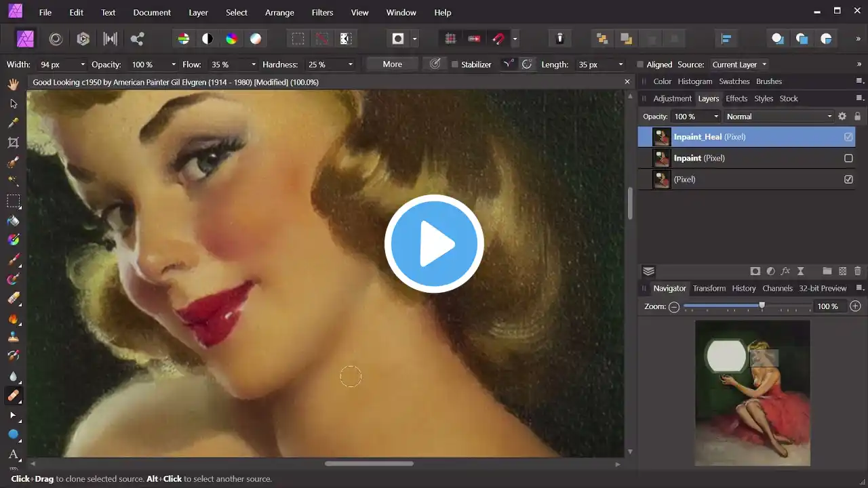Delete the selected layer with trash icon

coord(858,271)
